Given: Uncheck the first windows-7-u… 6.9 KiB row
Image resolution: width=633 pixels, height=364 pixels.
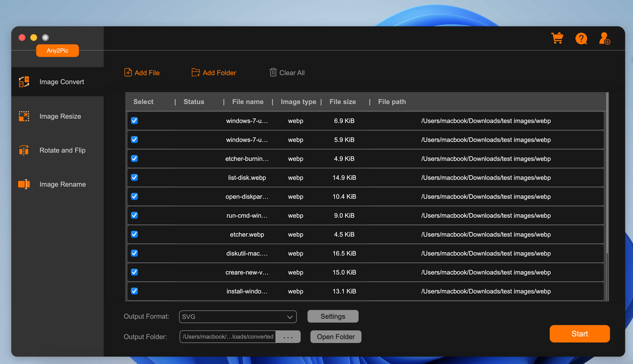Looking at the screenshot, I should tap(134, 120).
